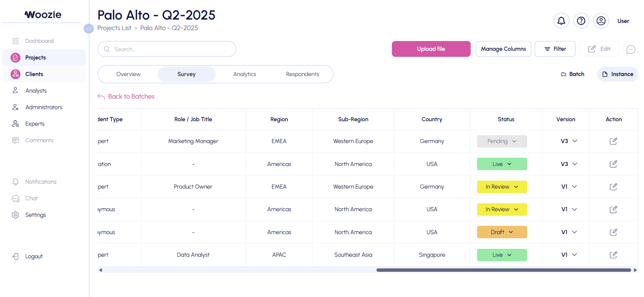Image resolution: width=644 pixels, height=297 pixels.
Task: Open the help question mark icon
Action: [x=581, y=21]
